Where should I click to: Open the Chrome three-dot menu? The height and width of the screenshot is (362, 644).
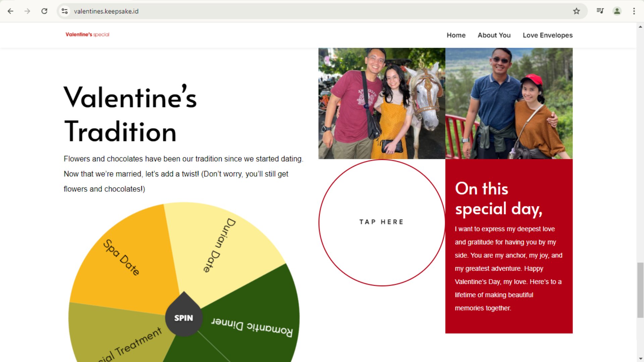point(634,11)
